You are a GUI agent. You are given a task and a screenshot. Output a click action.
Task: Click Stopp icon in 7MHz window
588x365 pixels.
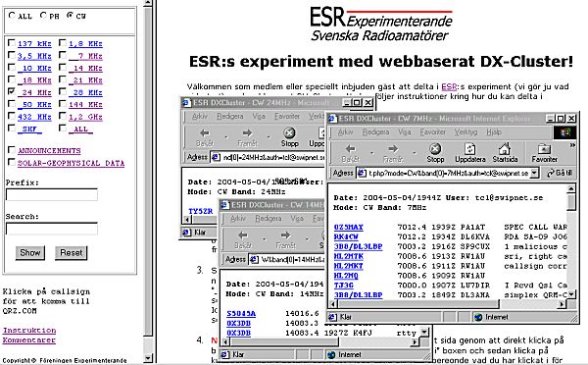435,149
